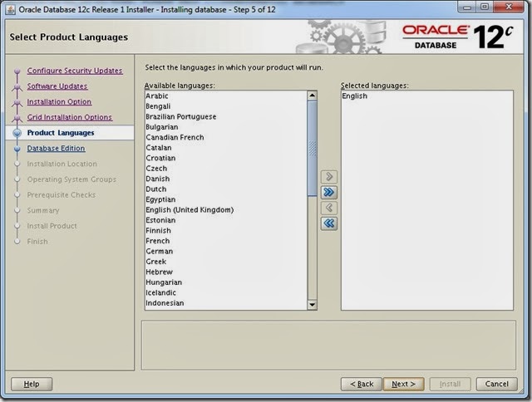Open the Configure Security Updates step
532x402 pixels.
pos(75,71)
